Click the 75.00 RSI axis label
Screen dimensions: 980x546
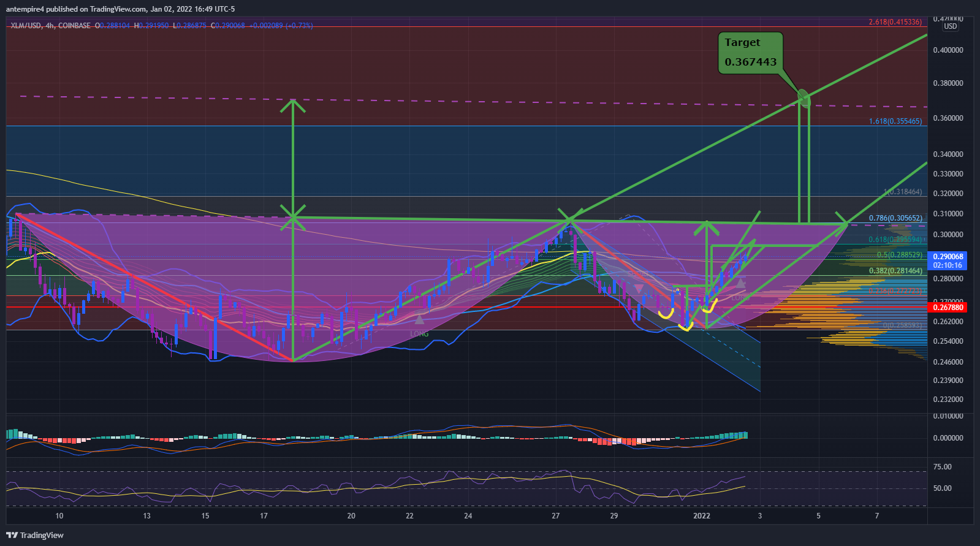coord(943,467)
